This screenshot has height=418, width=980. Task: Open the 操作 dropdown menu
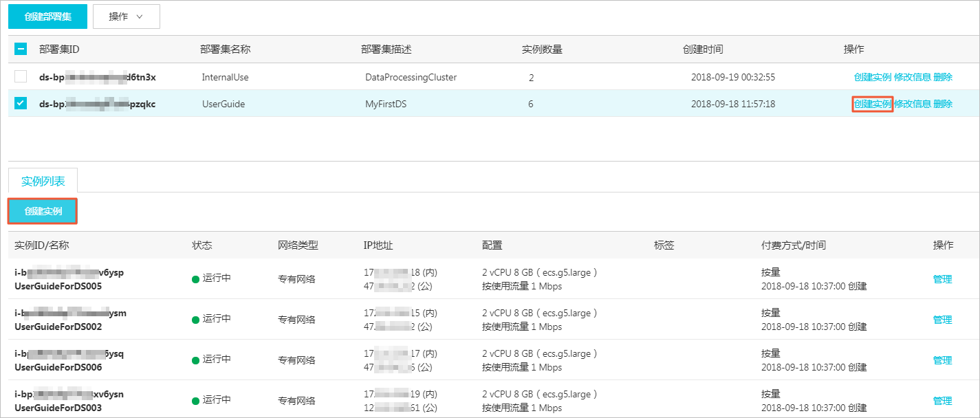click(x=127, y=16)
